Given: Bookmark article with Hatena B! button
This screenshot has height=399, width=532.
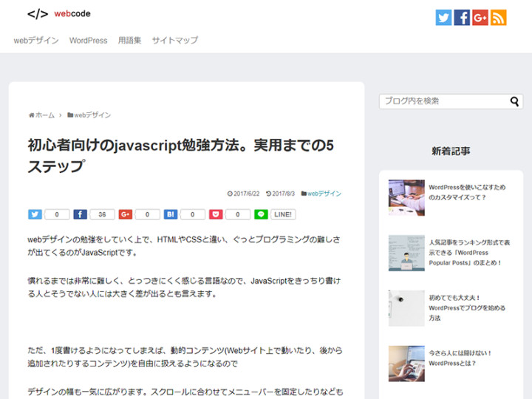Looking at the screenshot, I should pos(171,214).
